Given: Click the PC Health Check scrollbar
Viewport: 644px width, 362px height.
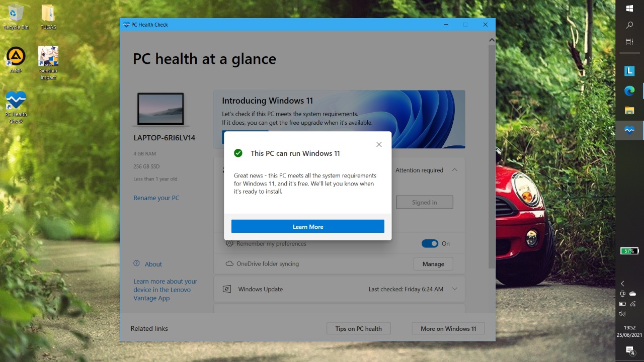Looking at the screenshot, I should click(x=492, y=156).
